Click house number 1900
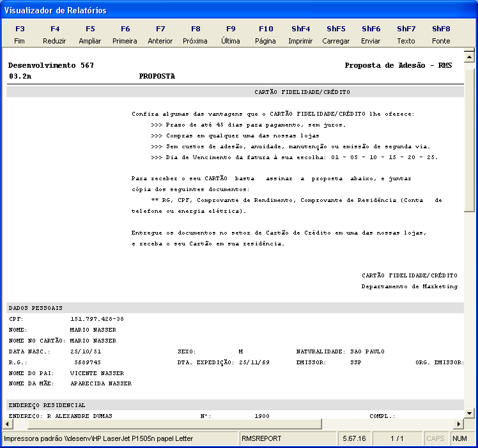This screenshot has width=478, height=448. coord(262,416)
